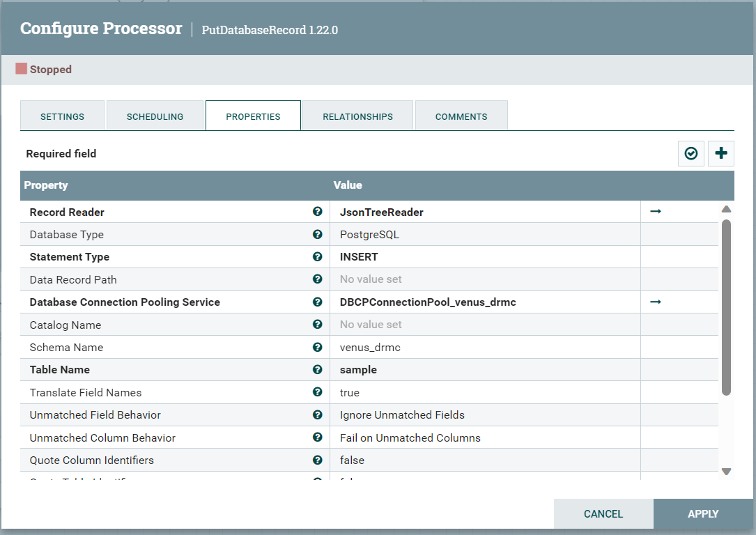Open help icon for Quote Column Identifiers
Viewport: 756px width, 535px height.
click(x=317, y=460)
